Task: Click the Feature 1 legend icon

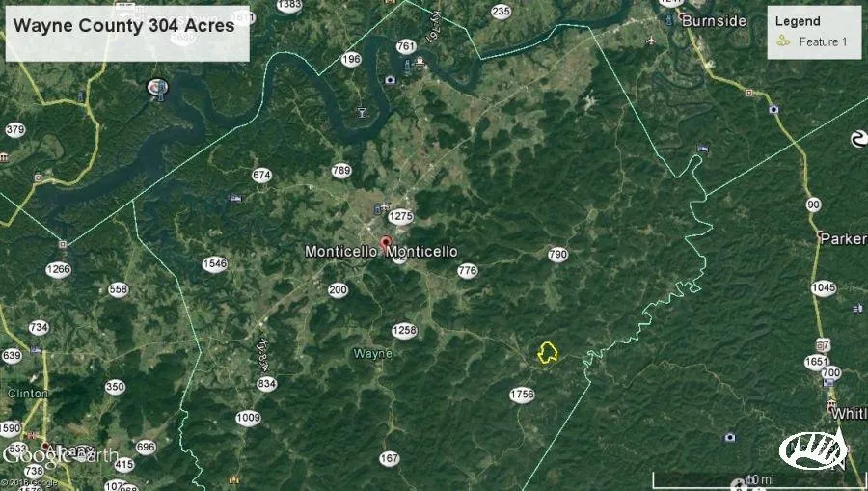Action: pos(783,41)
